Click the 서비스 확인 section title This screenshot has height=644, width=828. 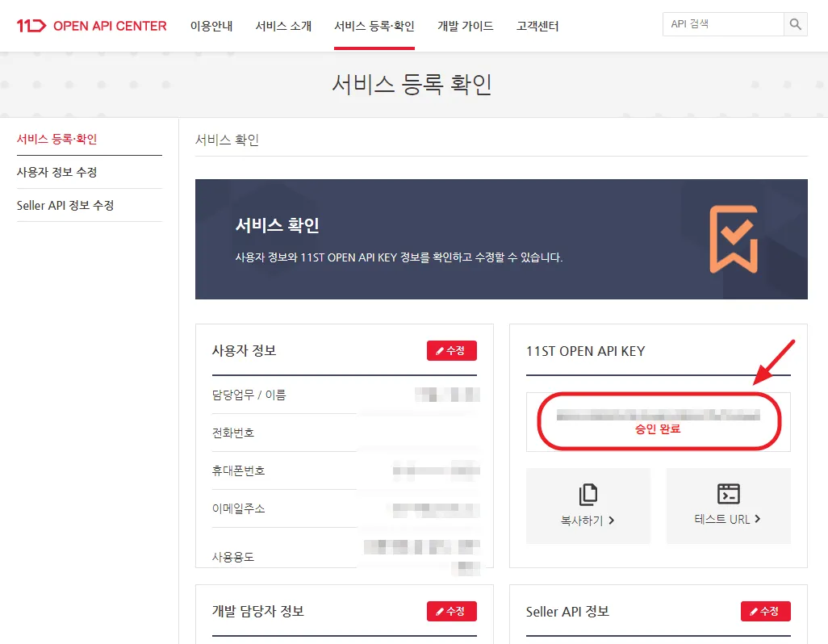[x=227, y=140]
